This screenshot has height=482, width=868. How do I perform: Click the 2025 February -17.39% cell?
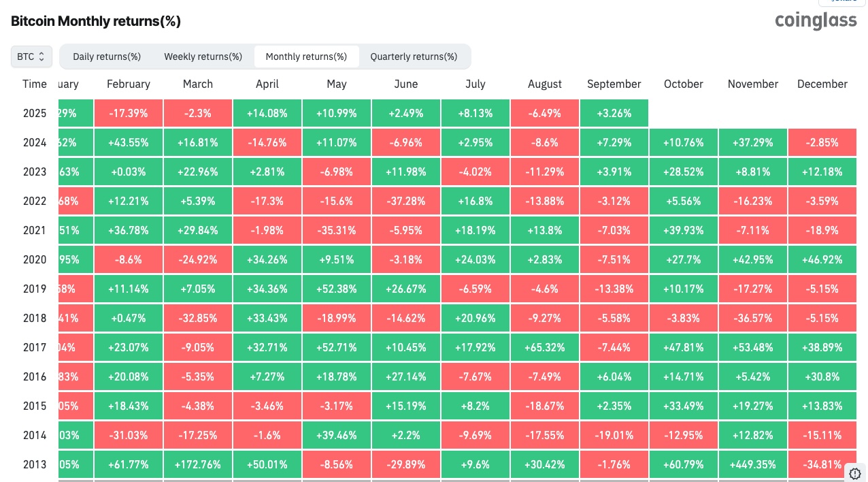129,113
